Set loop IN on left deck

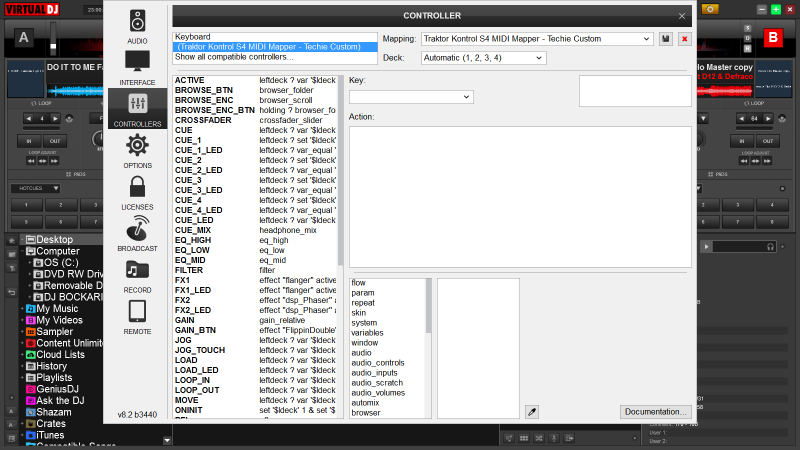[29, 141]
